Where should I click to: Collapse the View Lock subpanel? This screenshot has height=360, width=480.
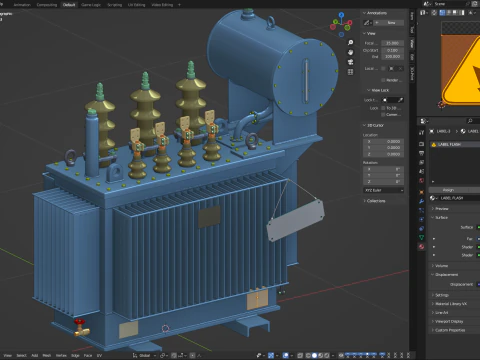(378, 90)
